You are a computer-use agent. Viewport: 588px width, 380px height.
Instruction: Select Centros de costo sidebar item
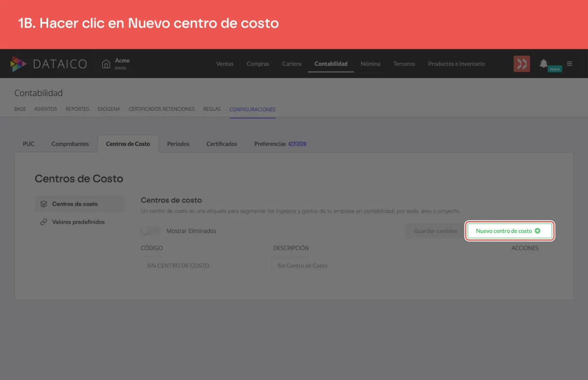[x=79, y=204]
